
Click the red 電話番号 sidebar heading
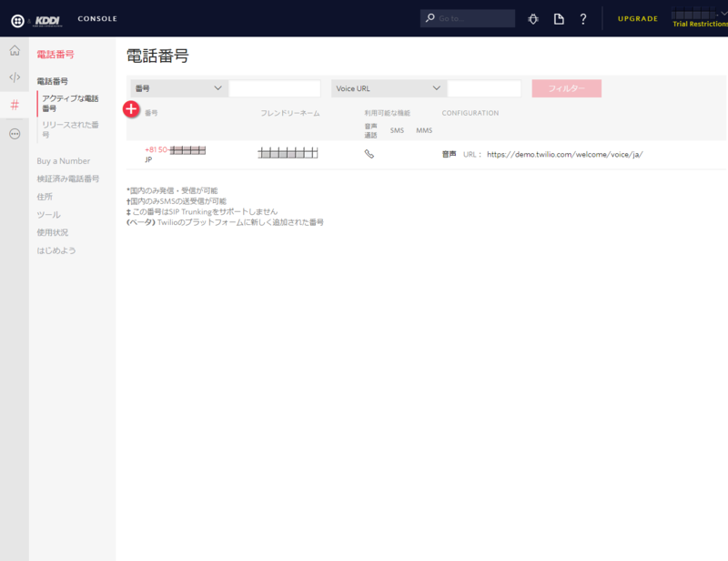(x=56, y=55)
